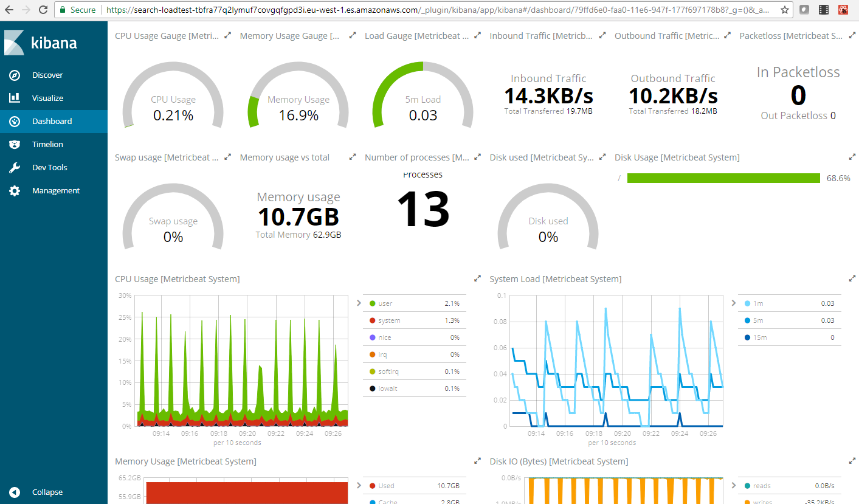Expand the CPU Usage chart panel
This screenshot has height=504, width=859.
(477, 279)
